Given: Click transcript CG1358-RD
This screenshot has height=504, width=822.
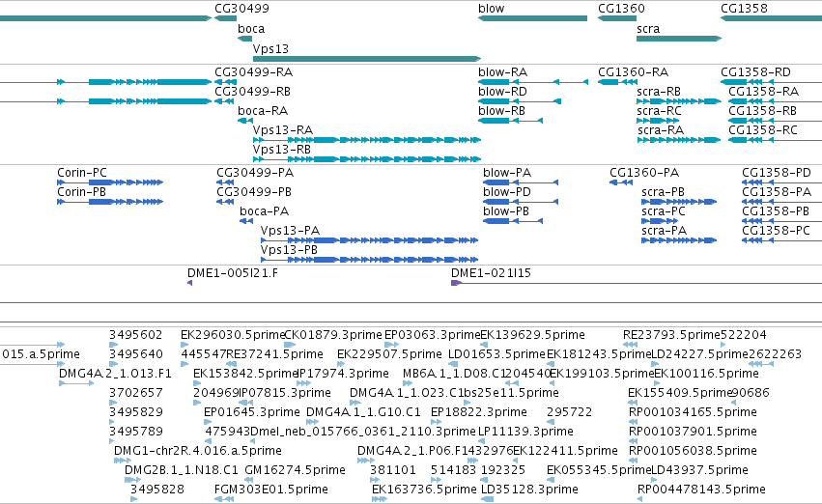Looking at the screenshot, I should tap(771, 82).
